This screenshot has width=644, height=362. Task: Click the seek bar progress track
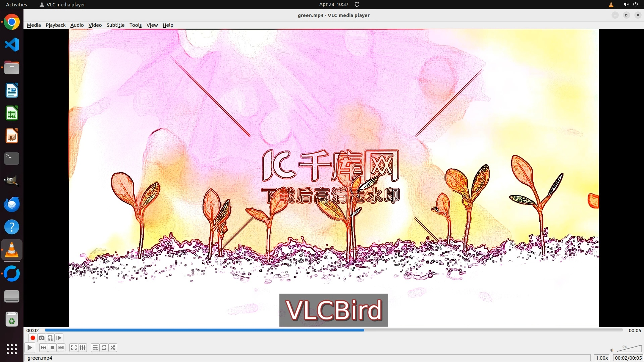[334, 330]
